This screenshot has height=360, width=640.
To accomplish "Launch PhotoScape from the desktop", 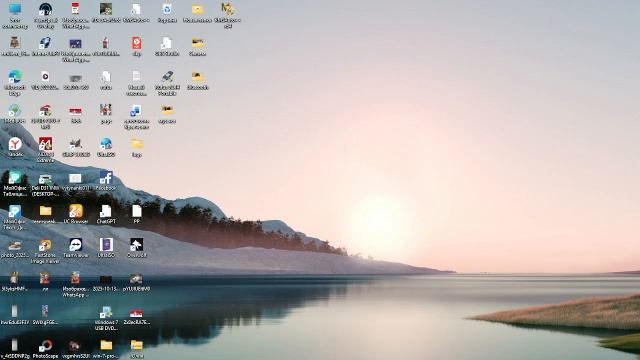I will pyautogui.click(x=45, y=346).
